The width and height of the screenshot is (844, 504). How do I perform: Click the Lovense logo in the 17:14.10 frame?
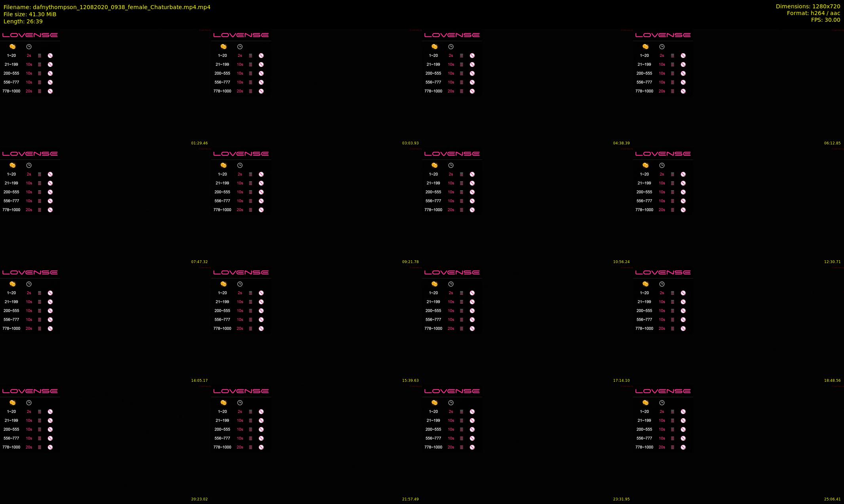coord(452,273)
